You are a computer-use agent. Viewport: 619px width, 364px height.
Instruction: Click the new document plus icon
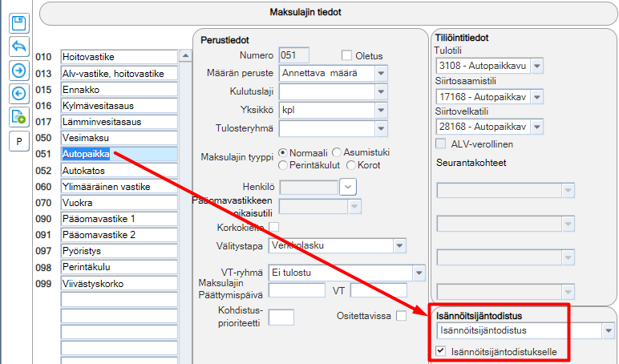pyautogui.click(x=19, y=117)
